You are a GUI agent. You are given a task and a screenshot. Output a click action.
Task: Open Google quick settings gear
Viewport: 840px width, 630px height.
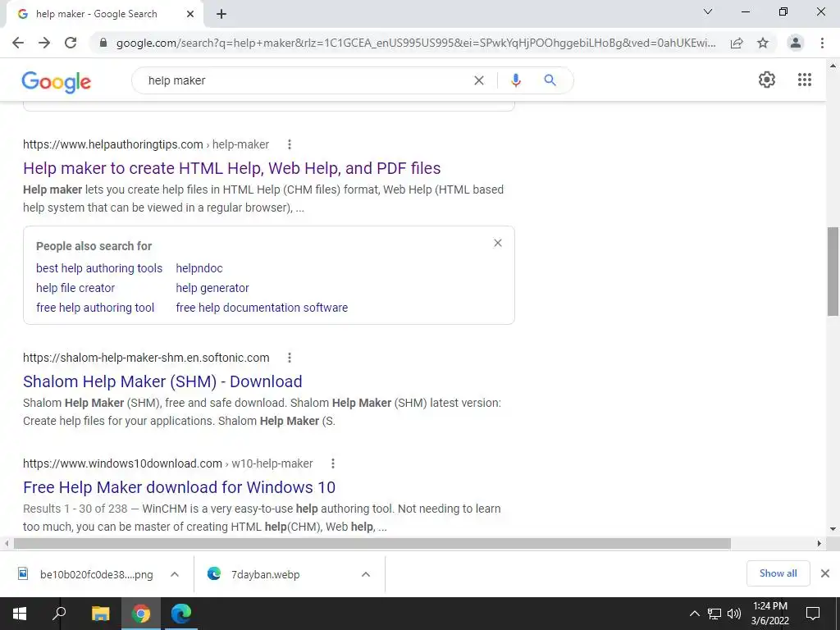(767, 80)
